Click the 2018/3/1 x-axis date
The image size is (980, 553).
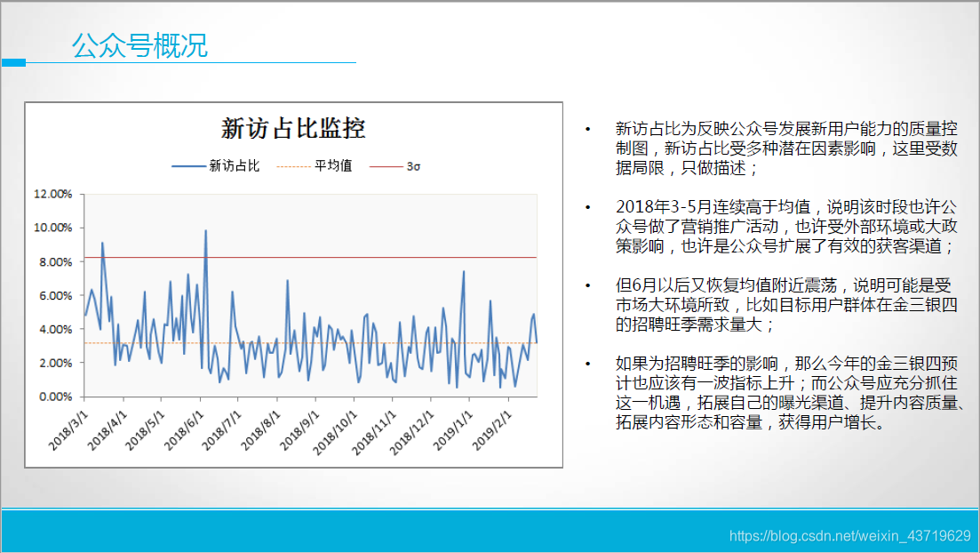[x=68, y=430]
